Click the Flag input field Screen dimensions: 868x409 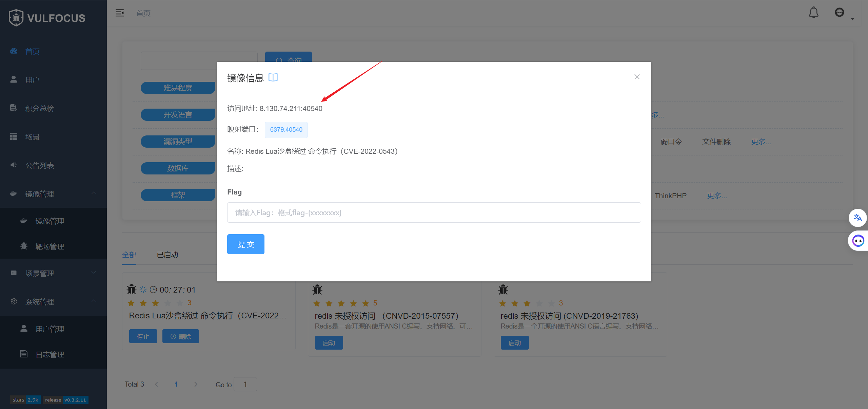(x=434, y=212)
